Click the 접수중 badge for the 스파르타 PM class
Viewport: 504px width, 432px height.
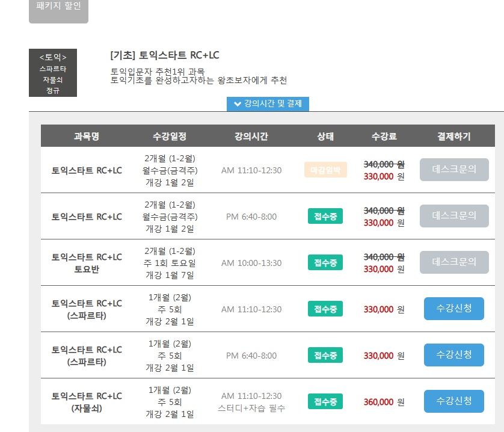coord(325,356)
